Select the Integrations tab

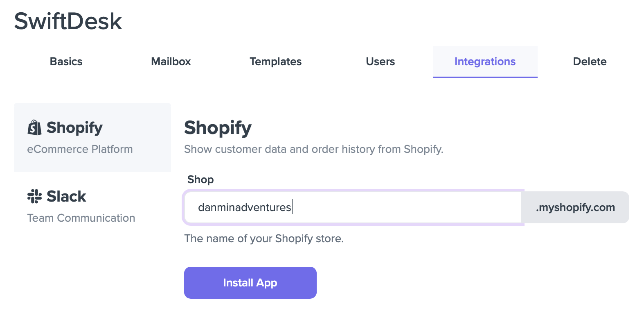485,61
